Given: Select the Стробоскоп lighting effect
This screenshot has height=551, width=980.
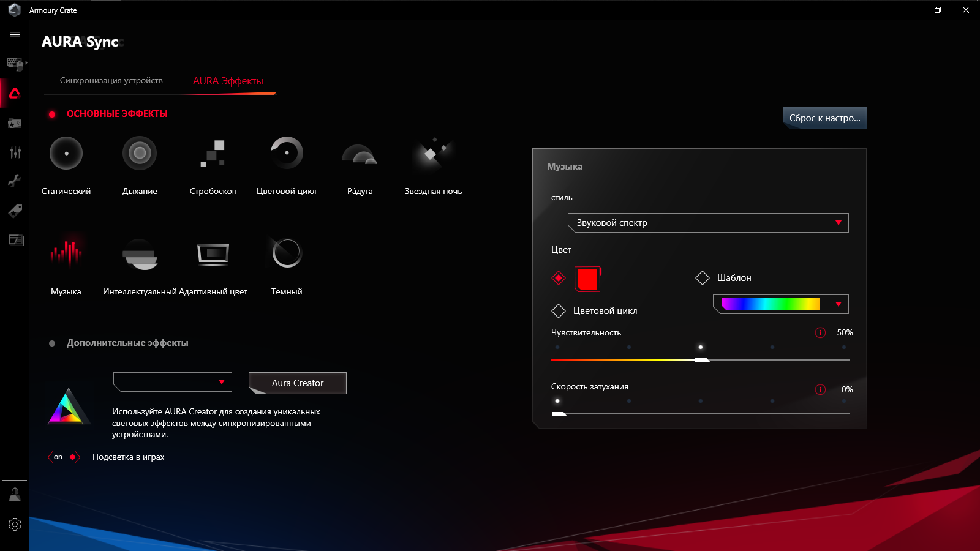Looking at the screenshot, I should coord(213,153).
